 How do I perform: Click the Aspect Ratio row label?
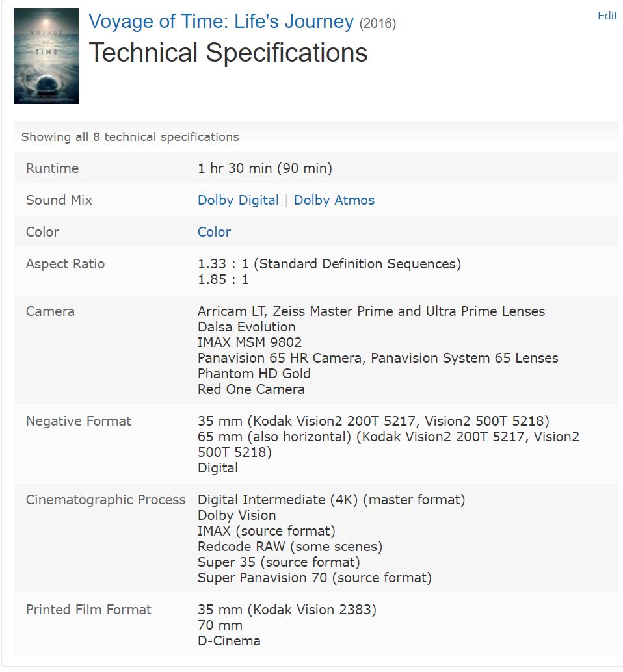pyautogui.click(x=65, y=264)
